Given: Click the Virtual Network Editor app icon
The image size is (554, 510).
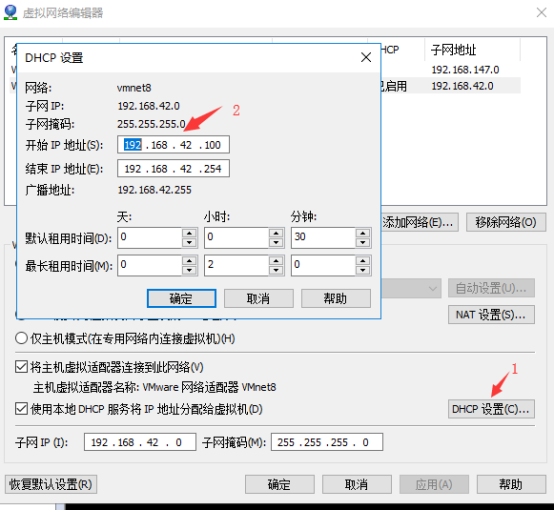Looking at the screenshot, I should pos(10,12).
